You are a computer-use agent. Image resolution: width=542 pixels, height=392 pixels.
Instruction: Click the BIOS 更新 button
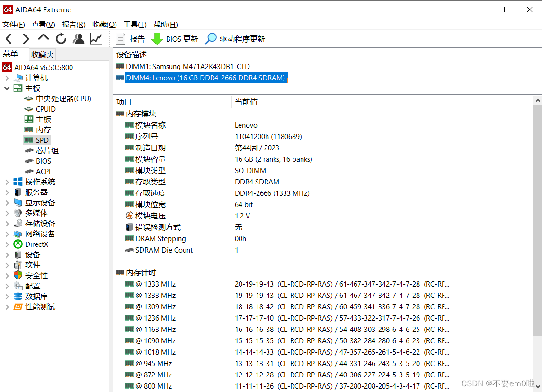175,39
